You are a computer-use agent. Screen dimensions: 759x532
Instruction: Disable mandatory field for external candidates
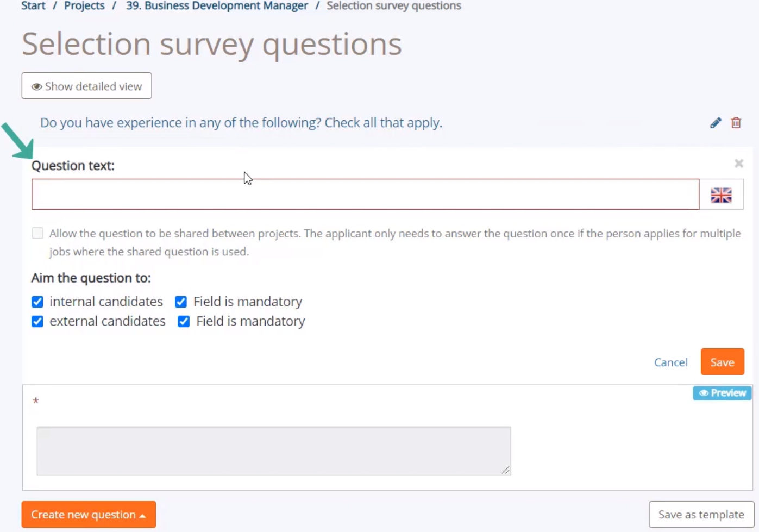pyautogui.click(x=184, y=321)
